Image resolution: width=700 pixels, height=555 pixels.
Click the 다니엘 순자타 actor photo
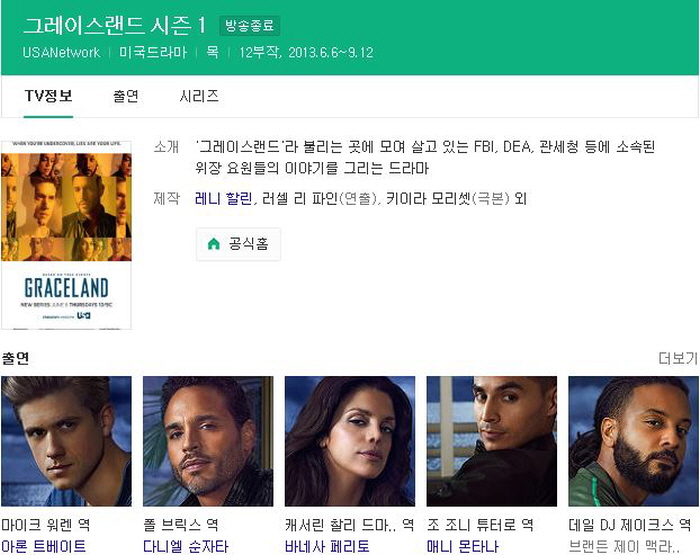208,441
